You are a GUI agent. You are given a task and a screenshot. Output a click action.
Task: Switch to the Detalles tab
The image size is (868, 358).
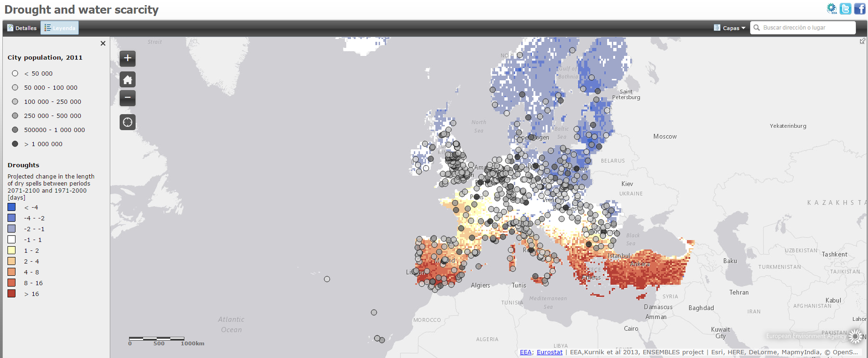pos(22,28)
